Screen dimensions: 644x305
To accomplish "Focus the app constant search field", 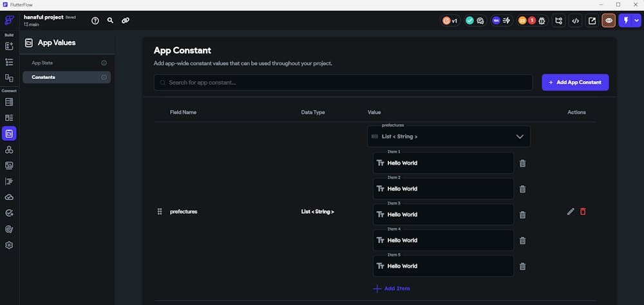I will click(x=343, y=82).
